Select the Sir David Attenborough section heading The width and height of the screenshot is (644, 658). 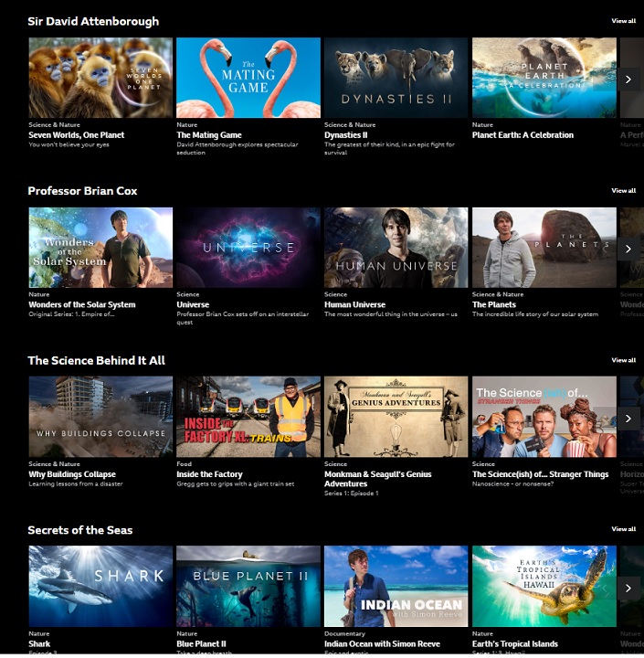(x=93, y=21)
